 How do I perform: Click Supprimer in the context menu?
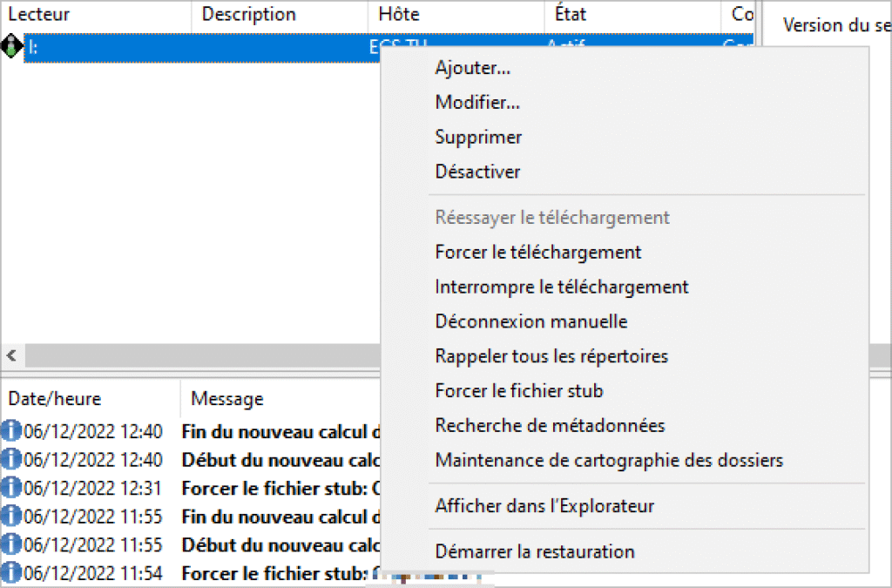point(478,138)
